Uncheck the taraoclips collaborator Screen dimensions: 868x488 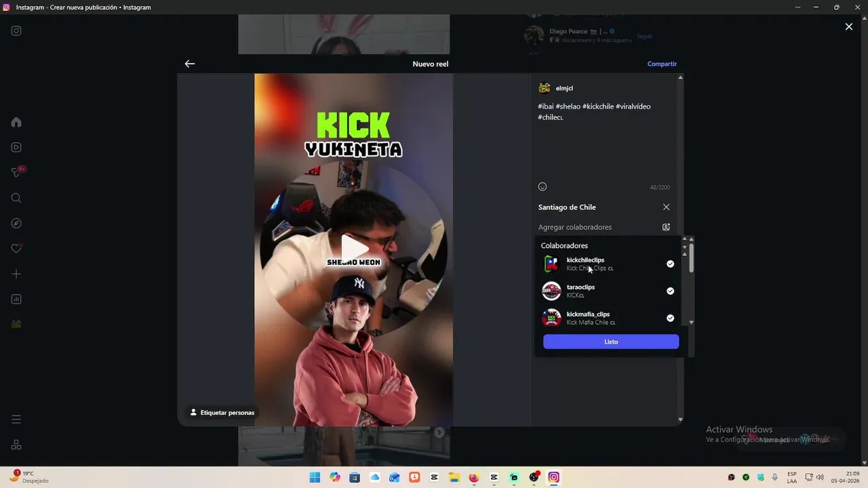pos(670,291)
